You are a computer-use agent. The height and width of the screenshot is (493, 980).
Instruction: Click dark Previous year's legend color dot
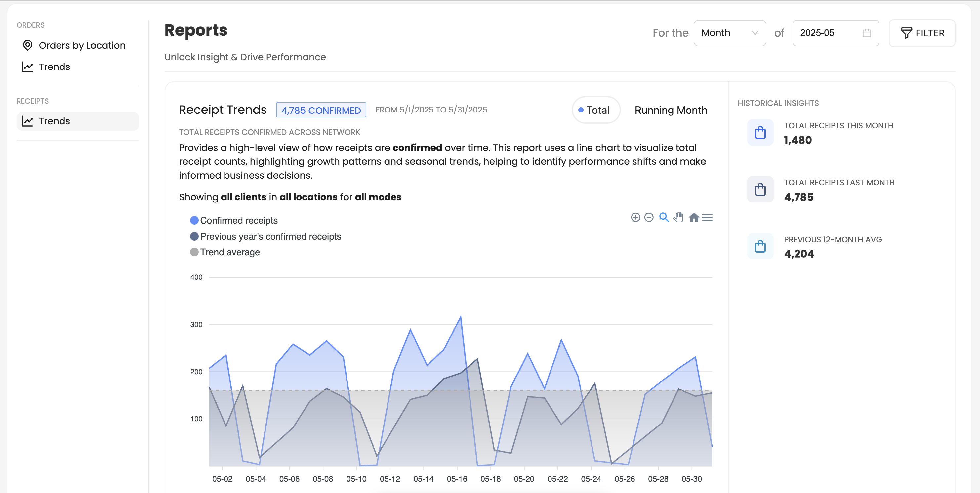point(194,237)
